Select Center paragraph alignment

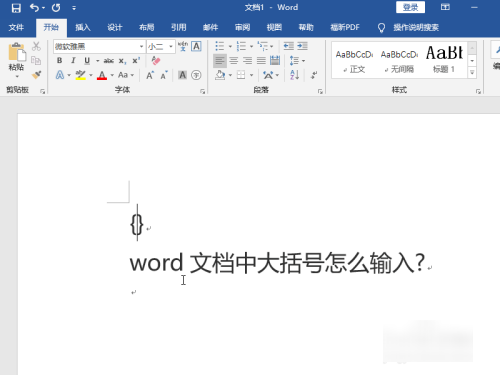coord(234,61)
